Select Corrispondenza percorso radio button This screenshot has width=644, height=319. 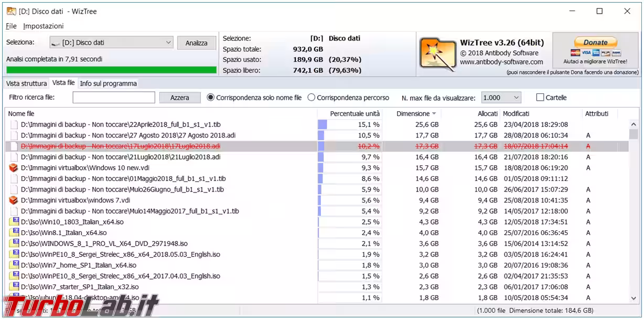(x=312, y=98)
